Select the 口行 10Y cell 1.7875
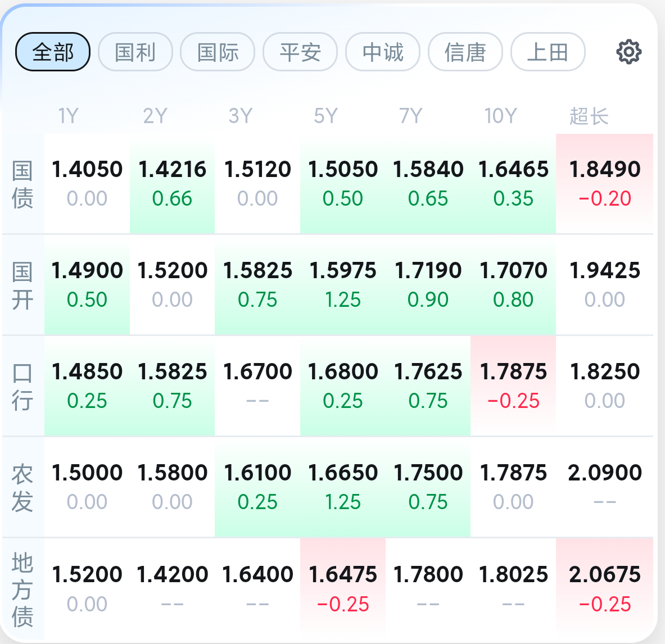 tap(513, 386)
